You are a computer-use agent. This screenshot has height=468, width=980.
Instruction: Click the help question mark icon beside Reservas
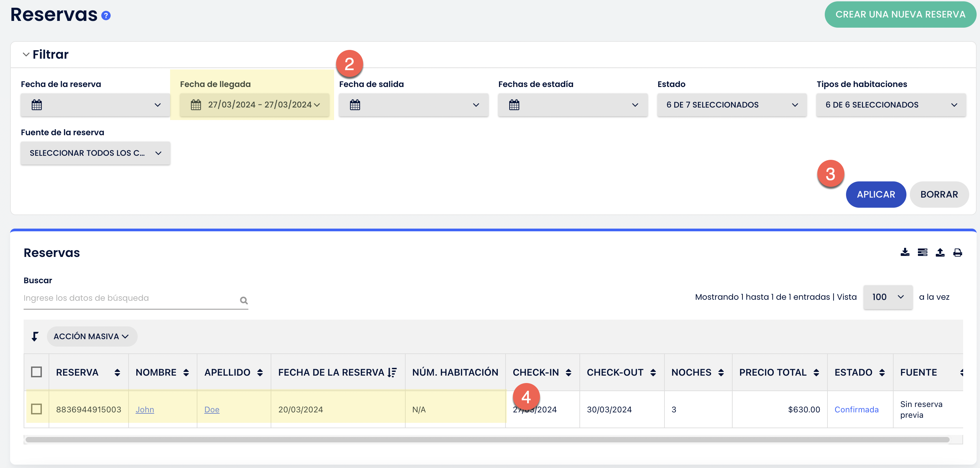click(x=106, y=16)
